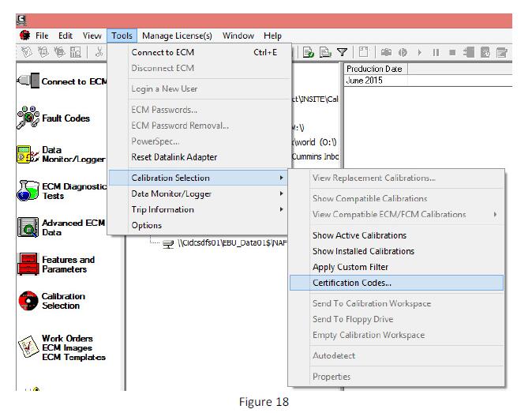The height and width of the screenshot is (413, 532).
Task: Click the Features and Parameters label
Action: point(68,265)
